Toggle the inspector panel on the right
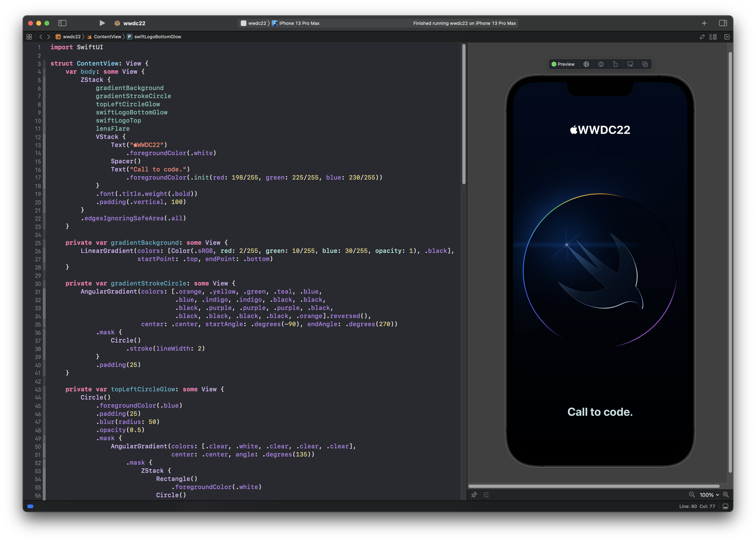 pyautogui.click(x=723, y=23)
